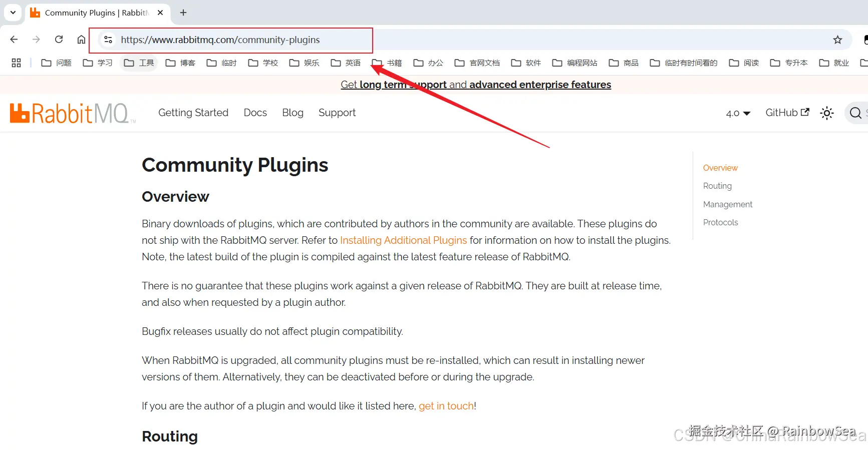Open the 专升本 bookmark folder
Viewport: 868px width, 450px height.
(789, 63)
